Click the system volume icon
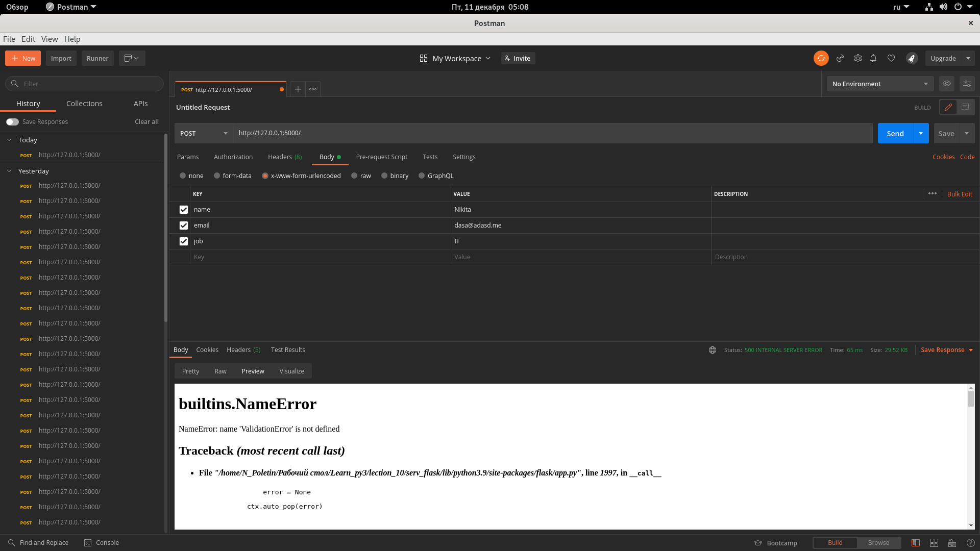Image resolution: width=980 pixels, height=551 pixels. 943,7
